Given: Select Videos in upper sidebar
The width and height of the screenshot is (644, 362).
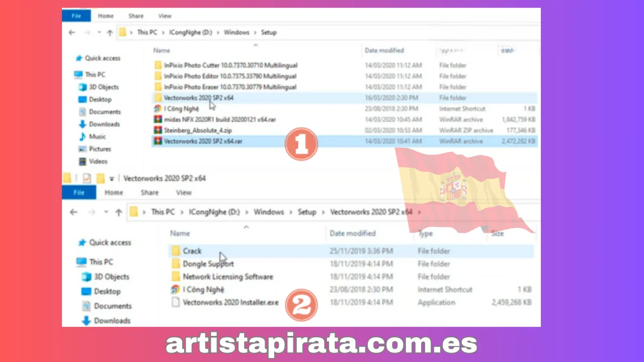Looking at the screenshot, I should coord(93,161).
